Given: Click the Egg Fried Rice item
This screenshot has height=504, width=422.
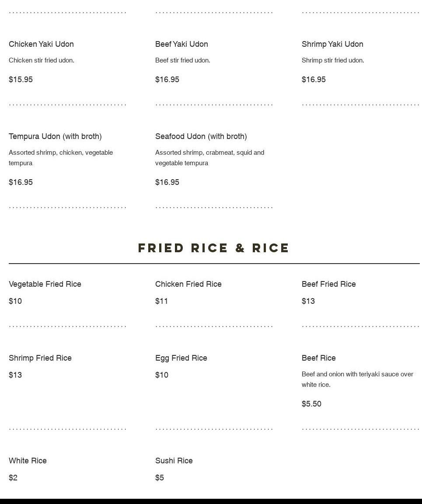Looking at the screenshot, I should tap(181, 358).
